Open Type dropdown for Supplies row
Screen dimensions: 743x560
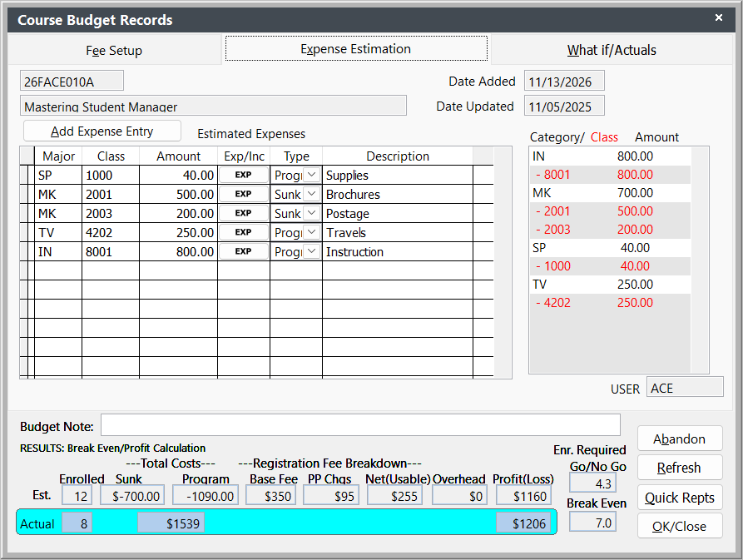311,175
